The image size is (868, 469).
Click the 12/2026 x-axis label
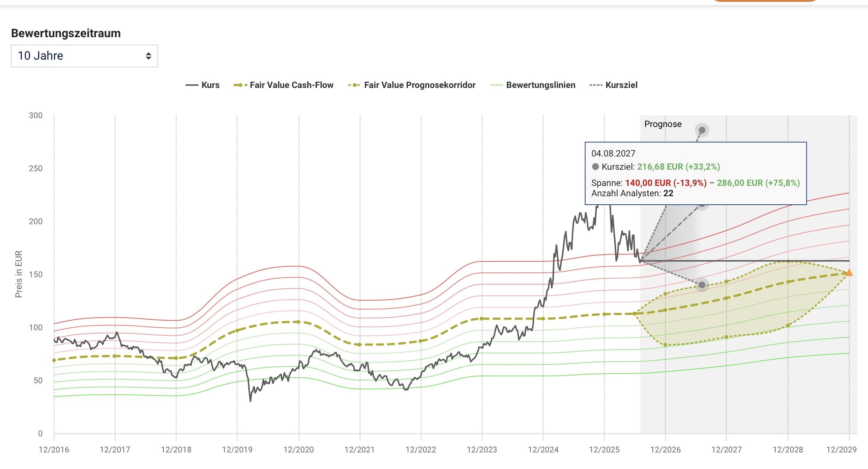click(665, 449)
